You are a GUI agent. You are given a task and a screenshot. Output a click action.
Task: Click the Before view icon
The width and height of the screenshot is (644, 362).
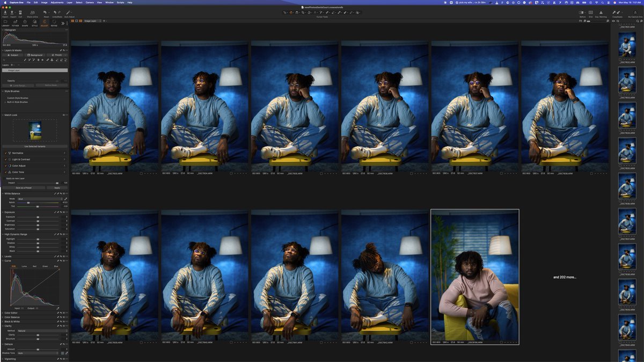click(x=582, y=12)
